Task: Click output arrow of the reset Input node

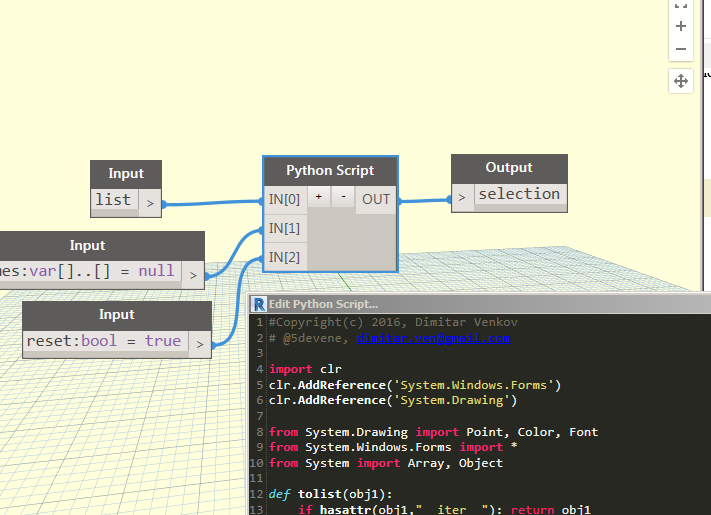Action: [x=200, y=343]
